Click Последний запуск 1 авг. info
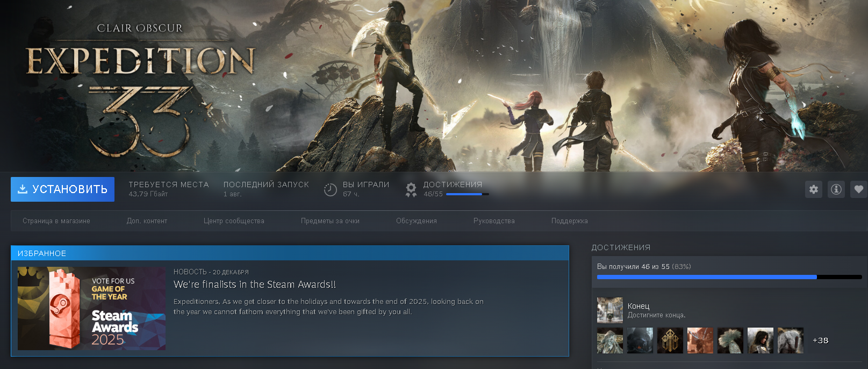This screenshot has height=369, width=868. 266,189
